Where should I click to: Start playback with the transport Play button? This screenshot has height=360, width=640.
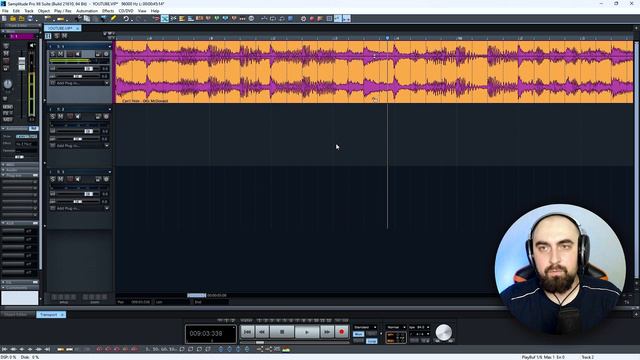(307, 332)
